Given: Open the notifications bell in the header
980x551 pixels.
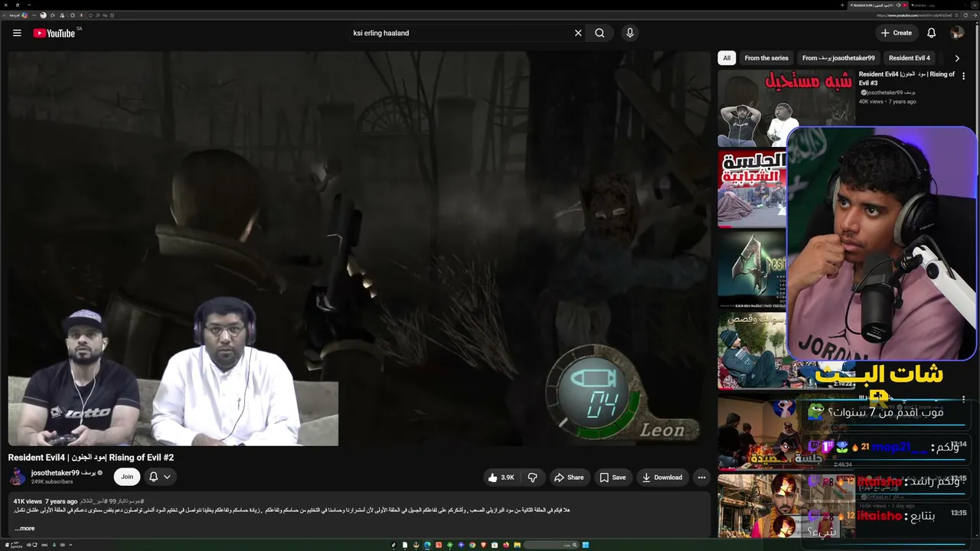Looking at the screenshot, I should click(x=931, y=33).
